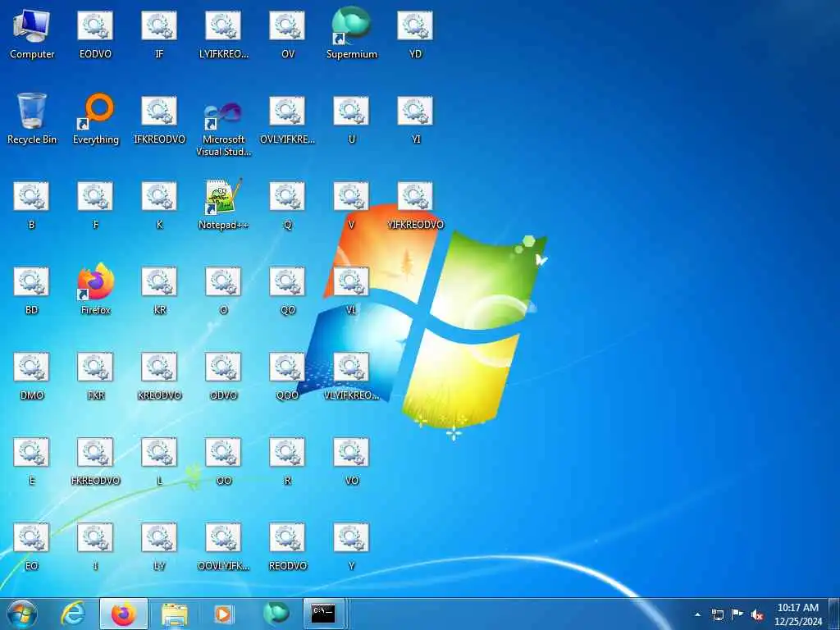Select the file icon labeled BD

point(32,290)
